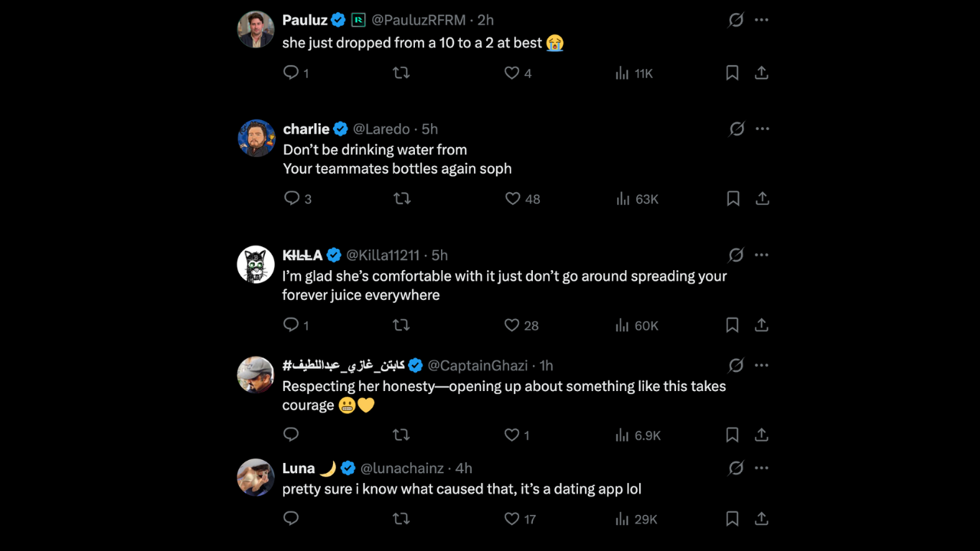Reply to charlie's tweet about drinking water
The image size is (980, 551).
click(x=292, y=198)
